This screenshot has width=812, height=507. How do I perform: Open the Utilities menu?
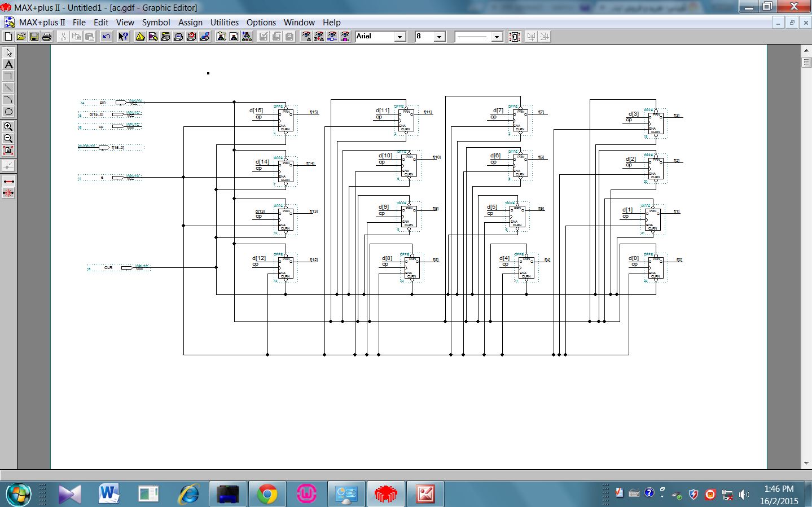point(224,23)
